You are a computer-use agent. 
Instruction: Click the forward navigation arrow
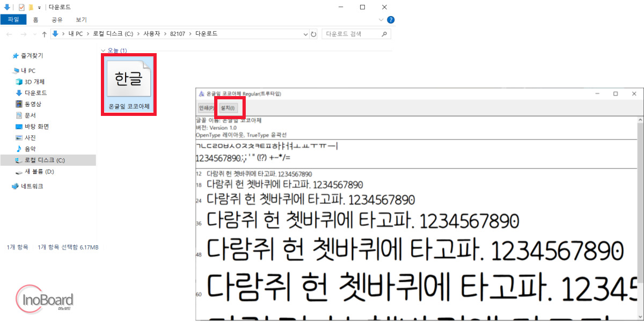point(22,34)
